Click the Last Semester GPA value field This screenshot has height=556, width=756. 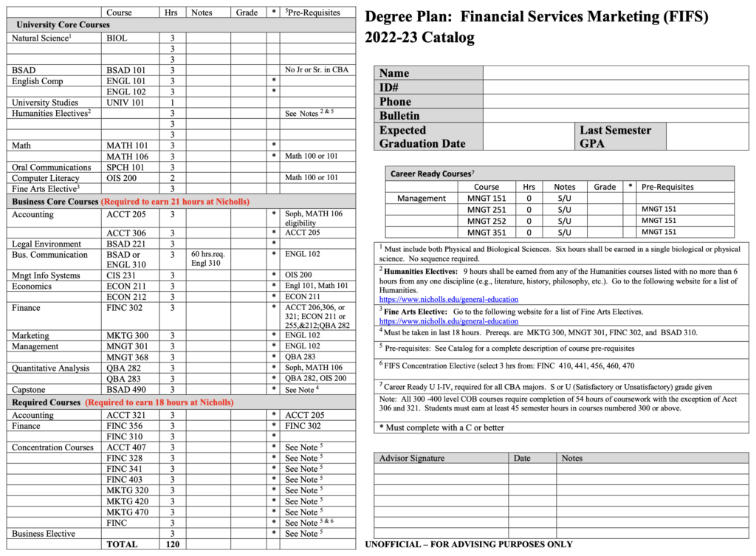(707, 137)
